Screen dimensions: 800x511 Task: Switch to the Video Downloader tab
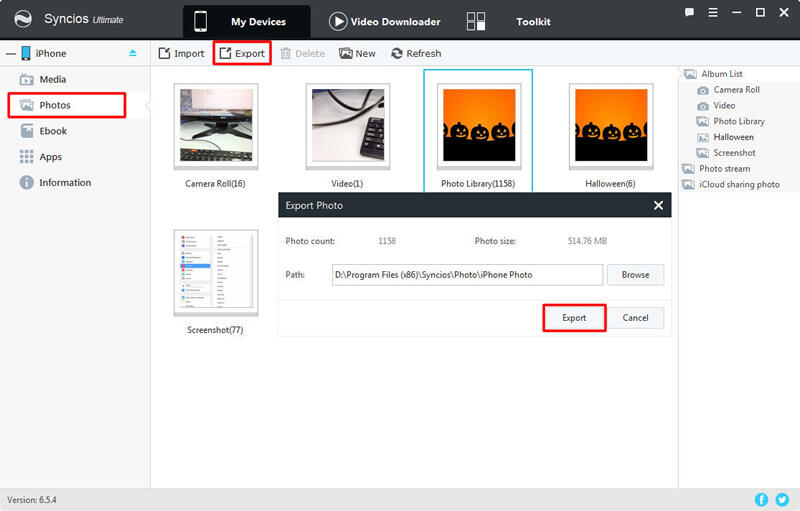pos(385,21)
